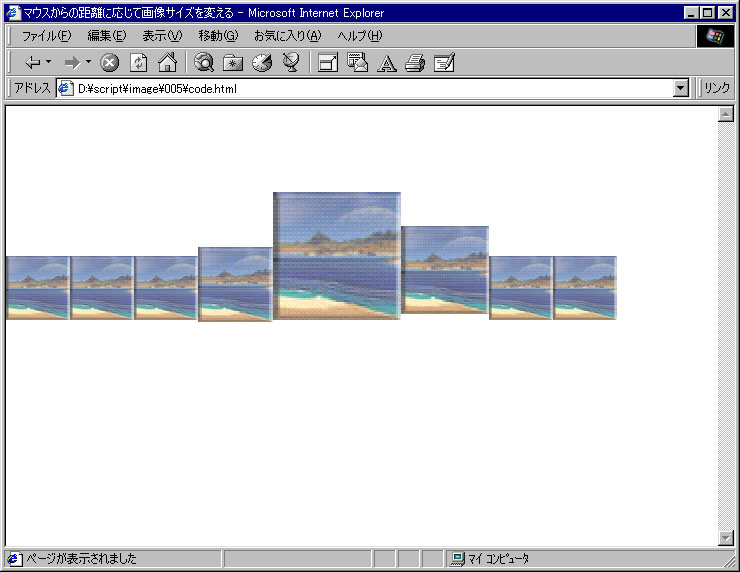Click the マイ コンピュータ status bar text
740x572 pixels.
point(498,559)
